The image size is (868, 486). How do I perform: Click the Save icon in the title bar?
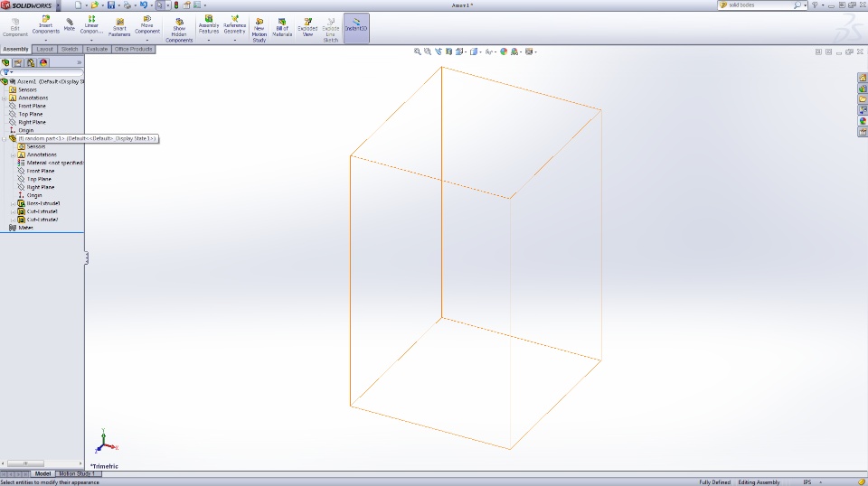tap(111, 5)
